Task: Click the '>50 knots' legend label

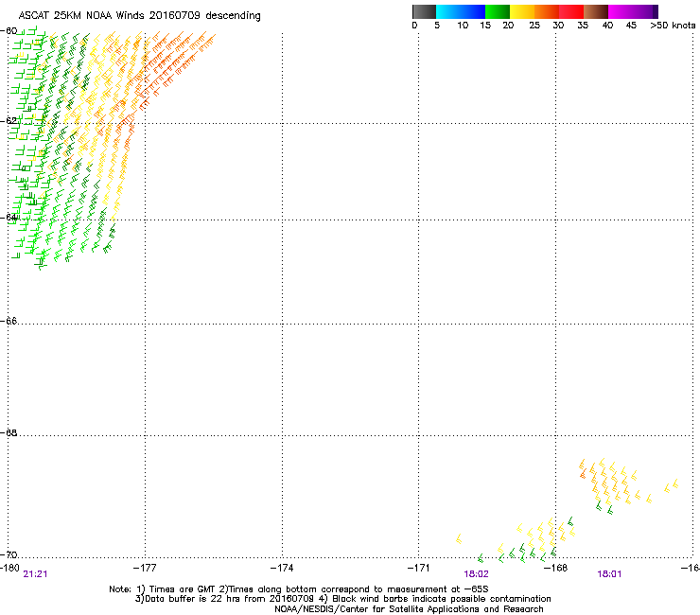Action: 673,26
